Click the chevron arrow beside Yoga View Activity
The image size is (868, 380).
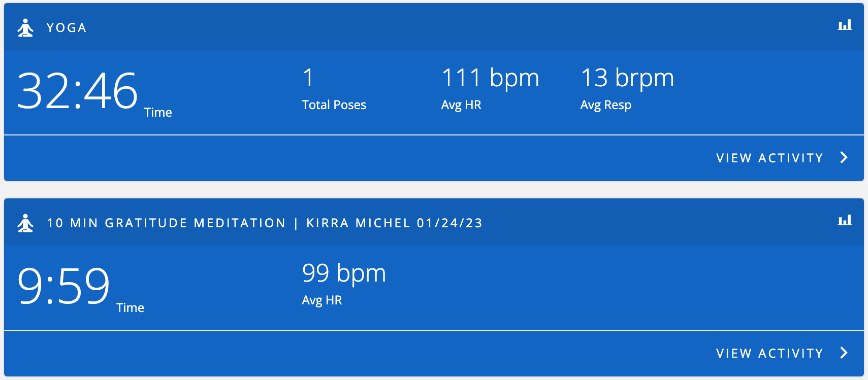coord(844,157)
